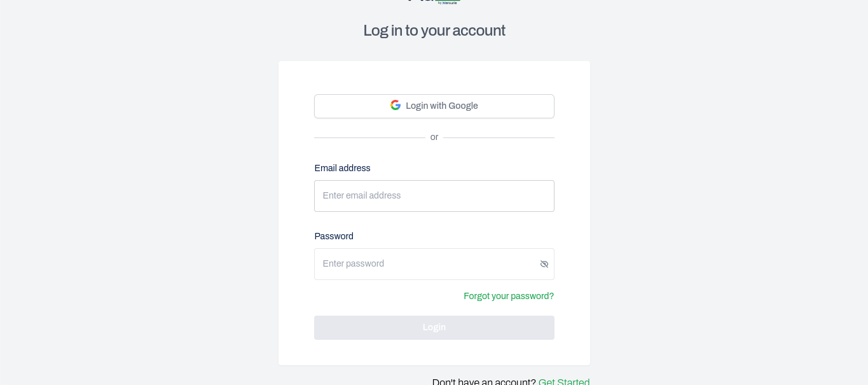
Task: Click the Don't have an account text
Action: point(484,382)
